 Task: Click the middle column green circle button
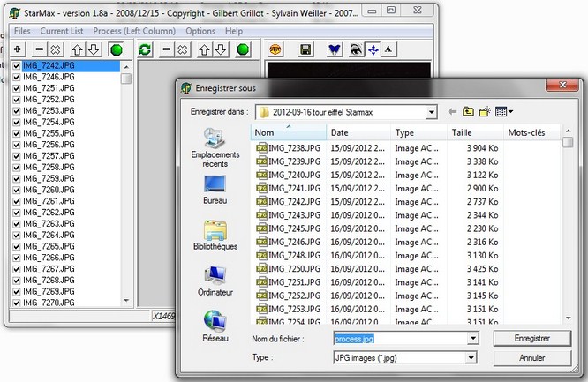(x=243, y=49)
